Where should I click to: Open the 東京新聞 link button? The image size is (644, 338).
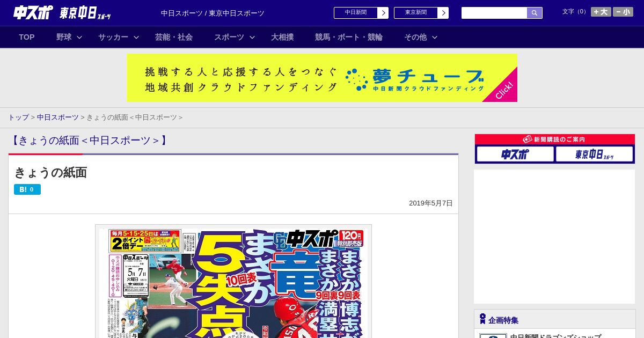pos(415,13)
